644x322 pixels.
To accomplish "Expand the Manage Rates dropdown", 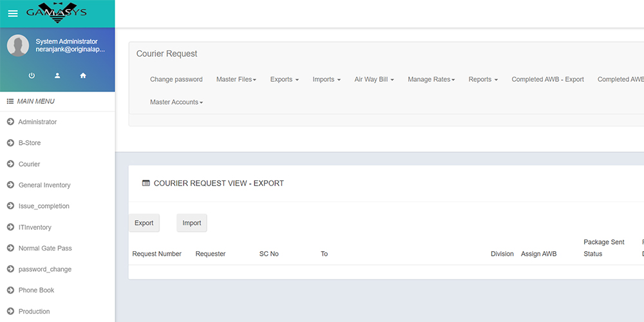I will click(431, 80).
